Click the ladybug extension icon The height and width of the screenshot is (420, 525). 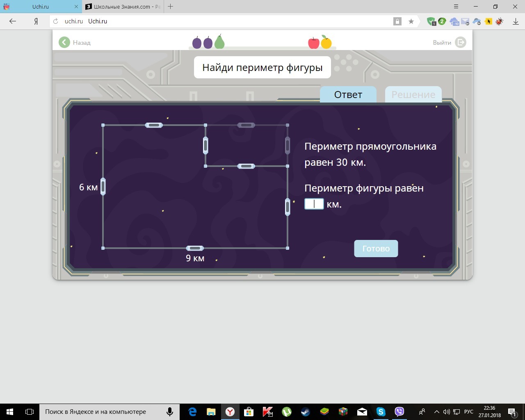point(499,21)
